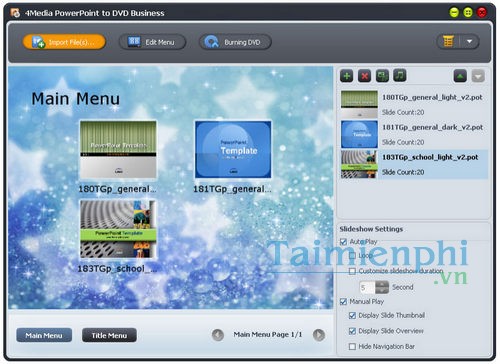Image resolution: width=500 pixels, height=364 pixels.
Task: Click 180TGp_general thumbnail in menu preview
Action: pos(118,150)
